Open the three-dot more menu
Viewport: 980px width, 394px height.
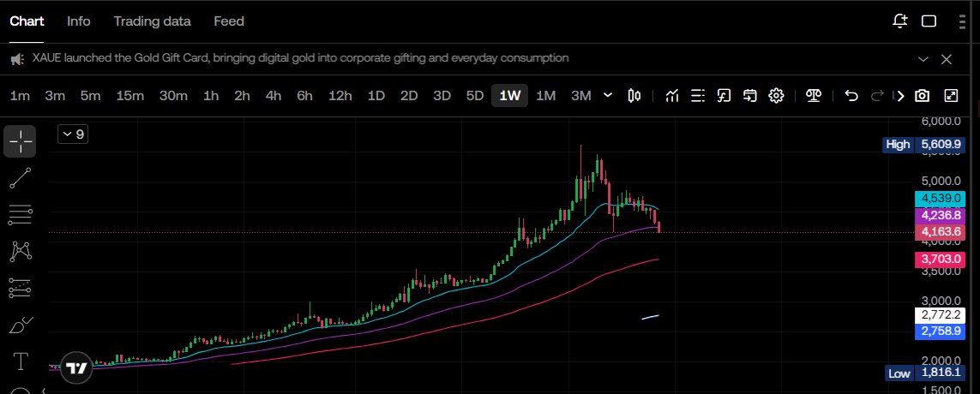(962, 21)
